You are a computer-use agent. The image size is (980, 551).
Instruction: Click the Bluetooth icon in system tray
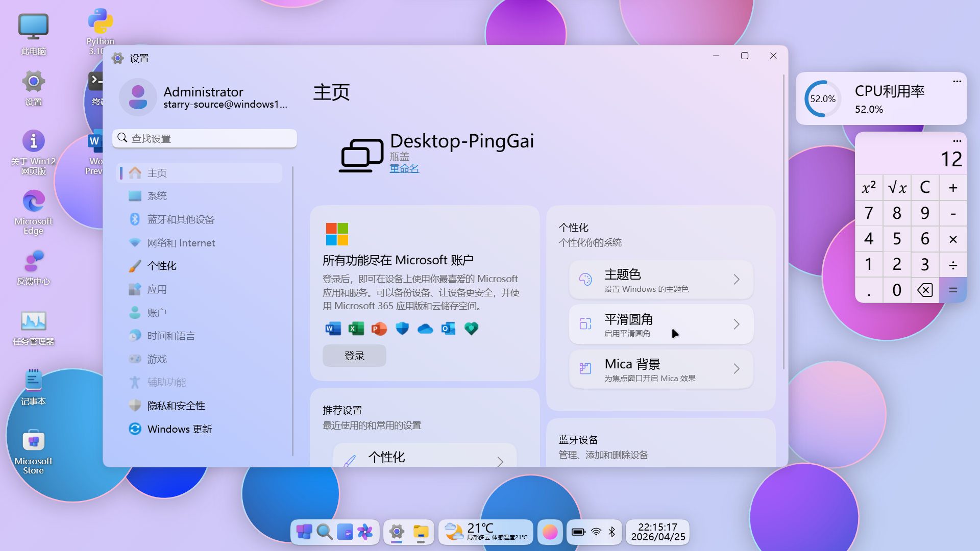coord(612,532)
